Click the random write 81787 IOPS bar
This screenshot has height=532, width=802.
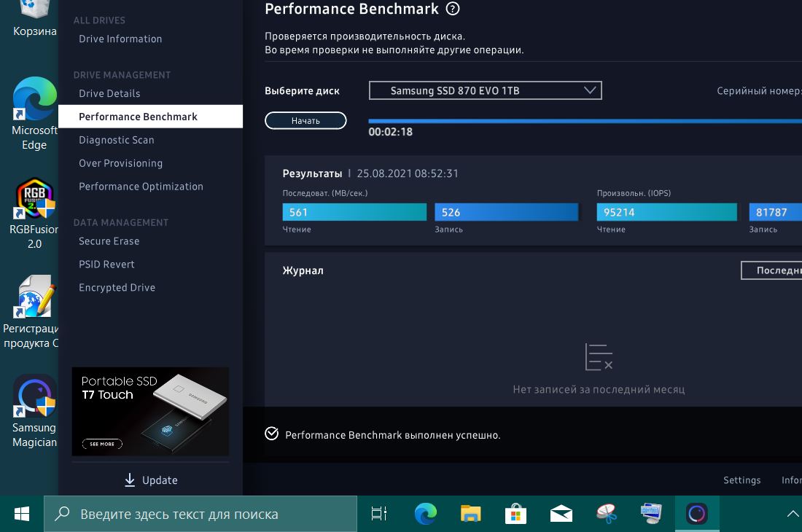776,212
